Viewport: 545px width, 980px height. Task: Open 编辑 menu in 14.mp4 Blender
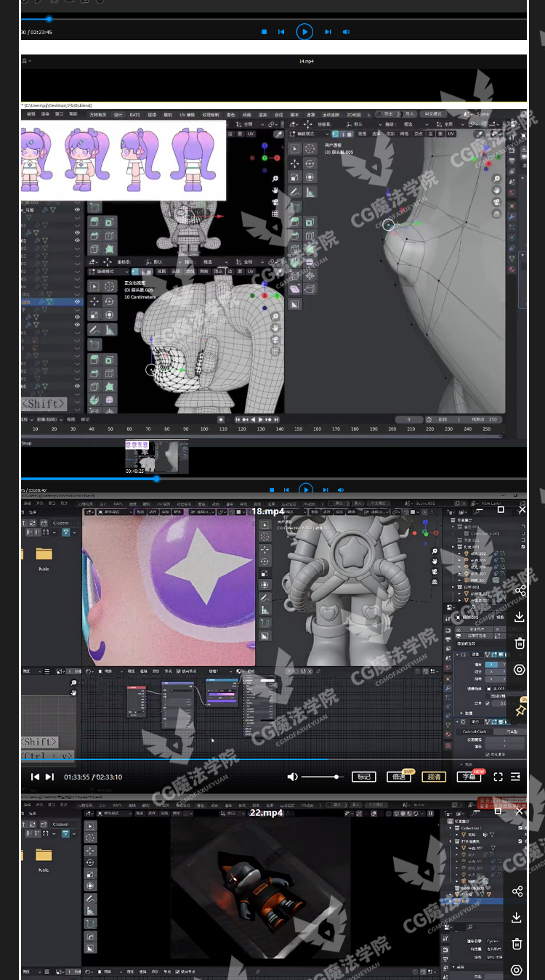pyautogui.click(x=31, y=114)
